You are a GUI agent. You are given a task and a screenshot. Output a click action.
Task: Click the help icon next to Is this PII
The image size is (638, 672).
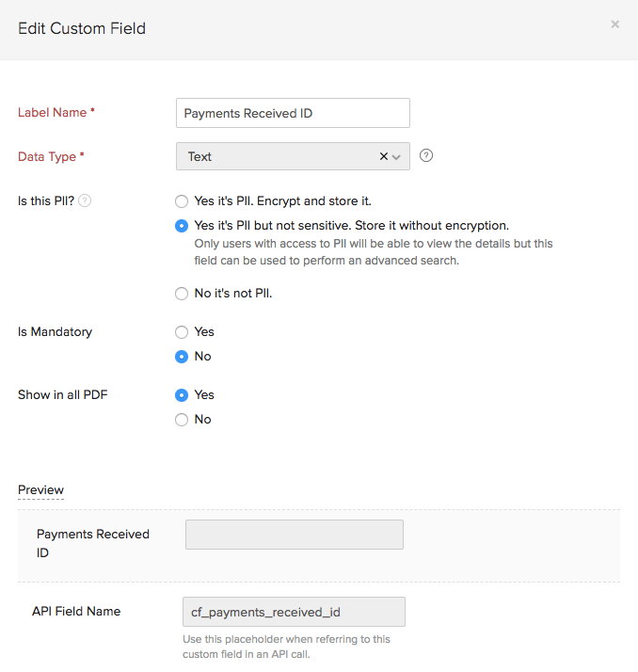point(85,200)
